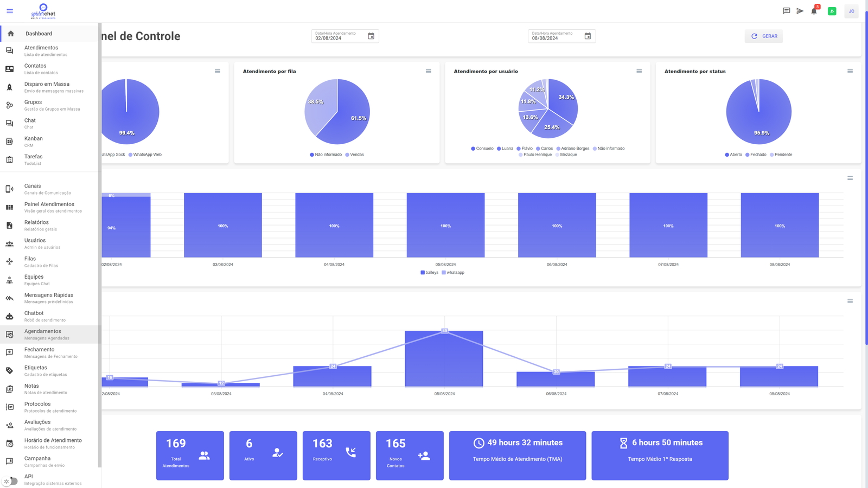This screenshot has width=868, height=488.
Task: Click the Filas sidebar icon
Action: pos(9,262)
